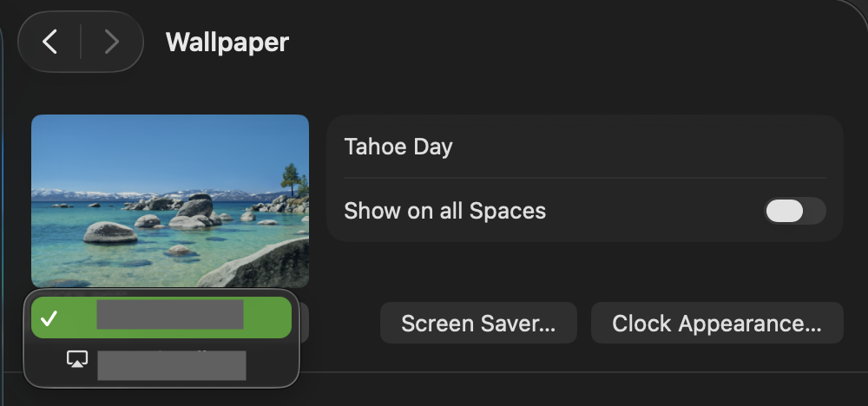The width and height of the screenshot is (868, 406).
Task: Toggle the Show on all Spaces switch
Action: click(794, 211)
